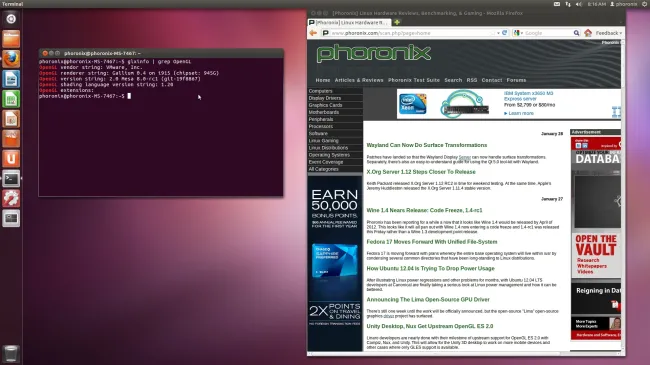
Task: Open Articles & Reviews in the Phoronix navigation
Action: (x=359, y=80)
